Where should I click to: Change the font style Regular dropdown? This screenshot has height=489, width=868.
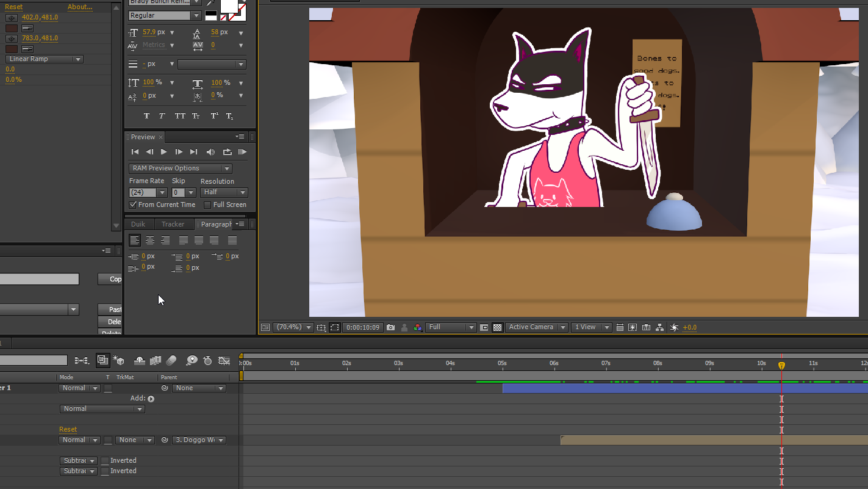coord(165,15)
